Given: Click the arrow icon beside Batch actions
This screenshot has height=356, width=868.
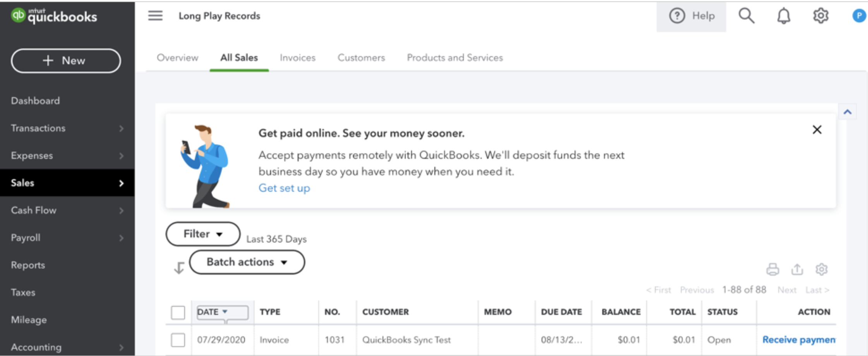Looking at the screenshot, I should (x=179, y=267).
